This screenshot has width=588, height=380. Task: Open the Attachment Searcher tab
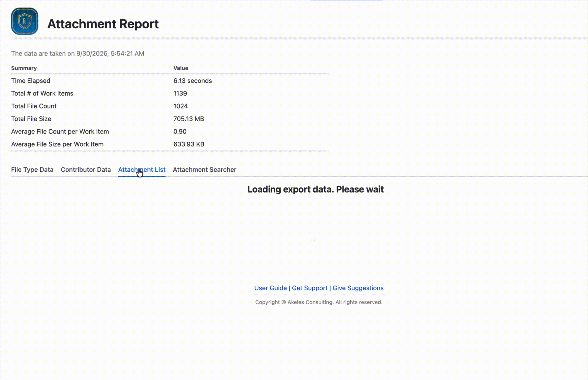click(205, 170)
